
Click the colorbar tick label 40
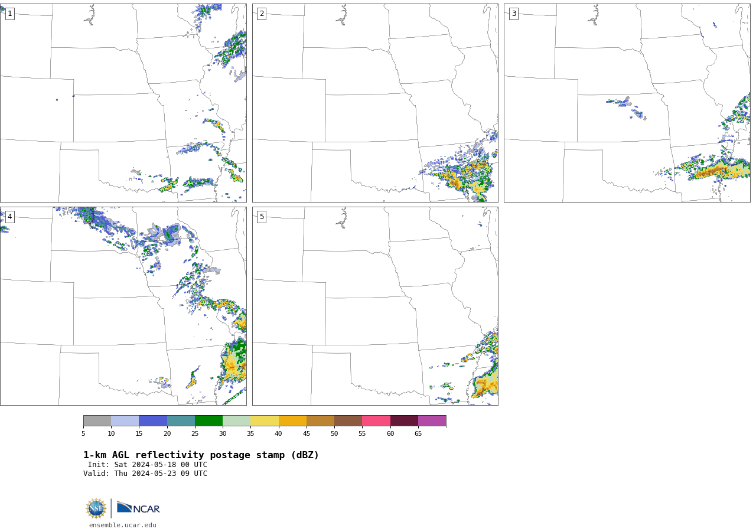[278, 434]
